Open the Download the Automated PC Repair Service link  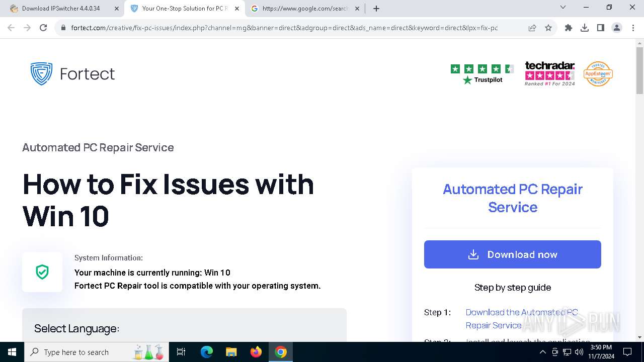click(x=522, y=319)
